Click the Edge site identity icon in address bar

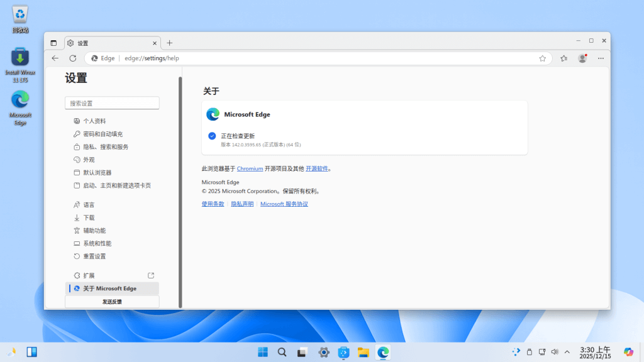tap(94, 58)
